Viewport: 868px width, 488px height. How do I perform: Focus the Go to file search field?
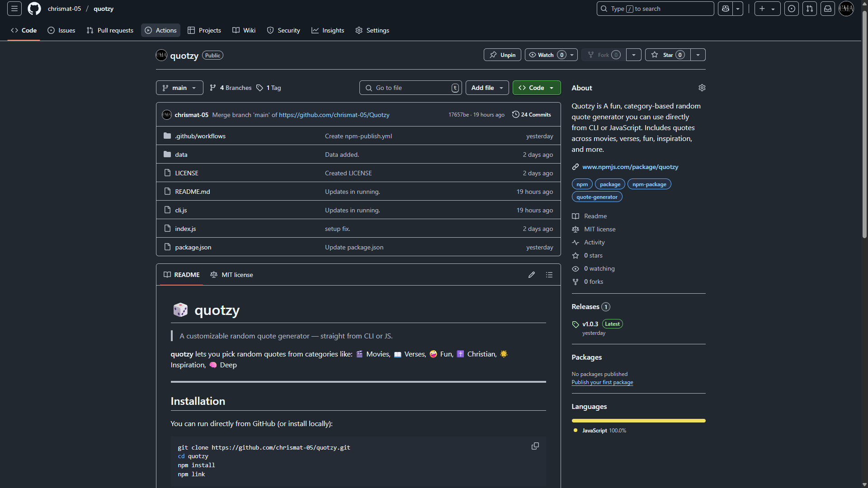[410, 88]
